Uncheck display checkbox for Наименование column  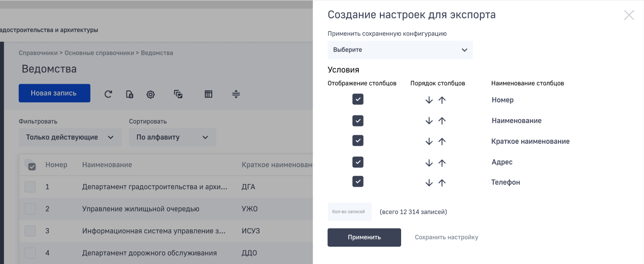[x=358, y=121]
